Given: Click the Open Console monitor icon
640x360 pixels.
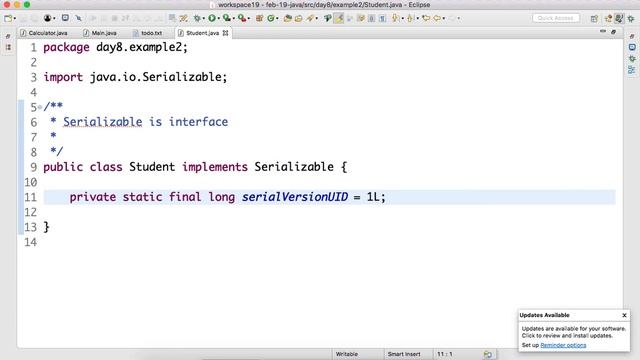Looking at the screenshot, I should [65, 18].
